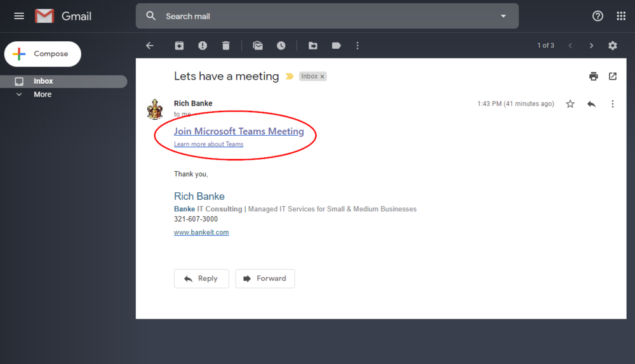This screenshot has width=635, height=364.
Task: Open Gmail settings gear
Action: [613, 46]
